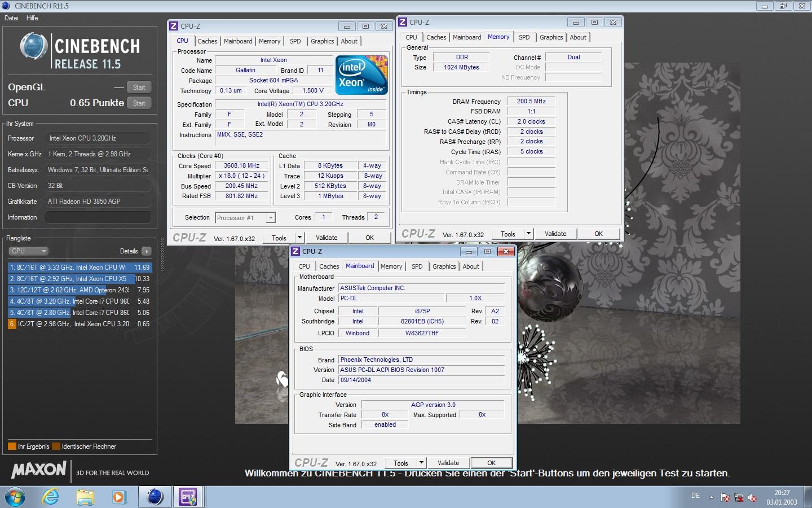Image resolution: width=812 pixels, height=508 pixels.
Task: Open the CPU ranking filter dropdown
Action: 28,251
